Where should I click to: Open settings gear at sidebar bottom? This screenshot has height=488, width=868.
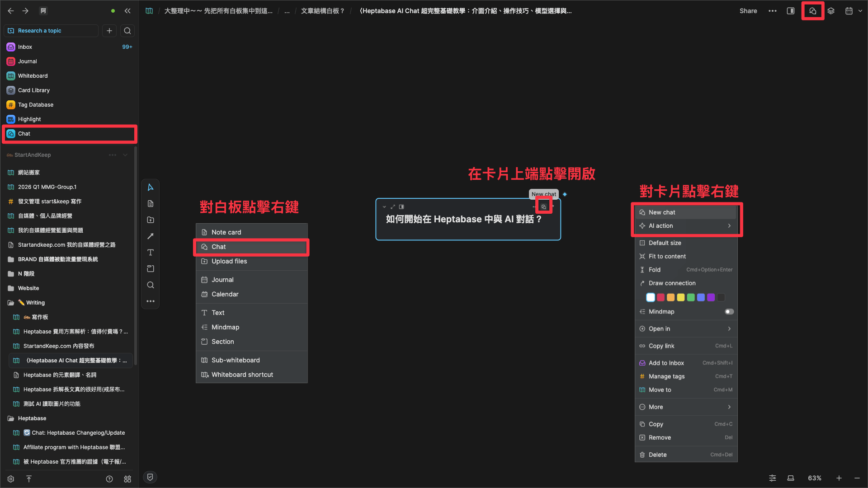coord(11,479)
